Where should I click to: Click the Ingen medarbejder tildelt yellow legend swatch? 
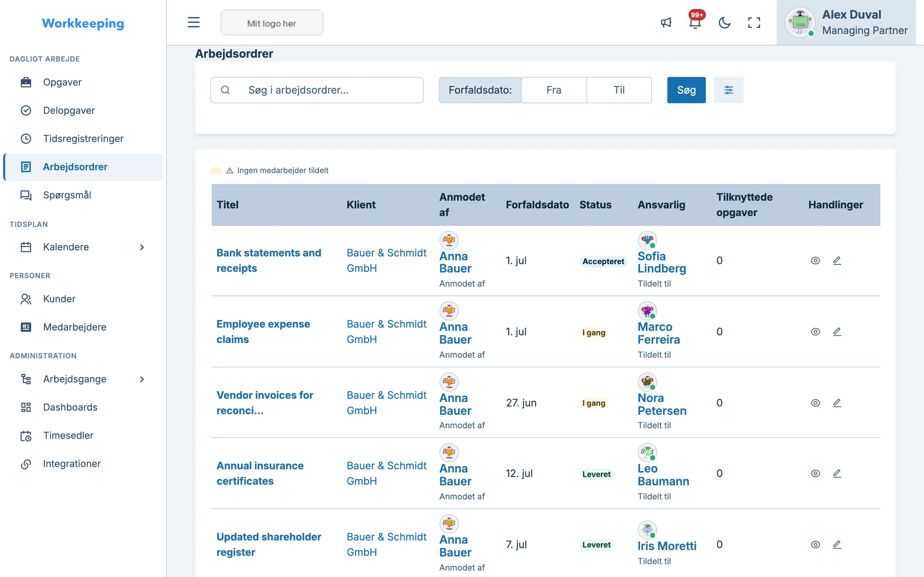(x=216, y=171)
